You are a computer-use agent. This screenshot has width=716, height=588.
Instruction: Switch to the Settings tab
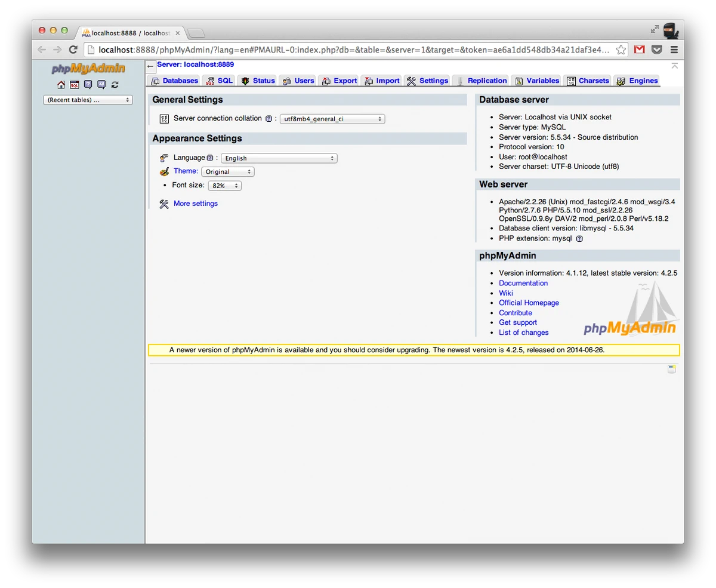tap(427, 81)
